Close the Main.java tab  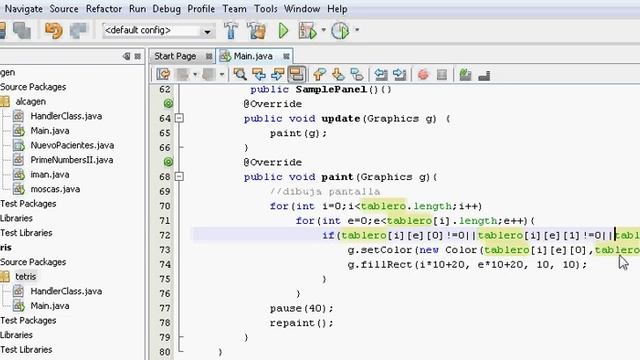pyautogui.click(x=286, y=56)
